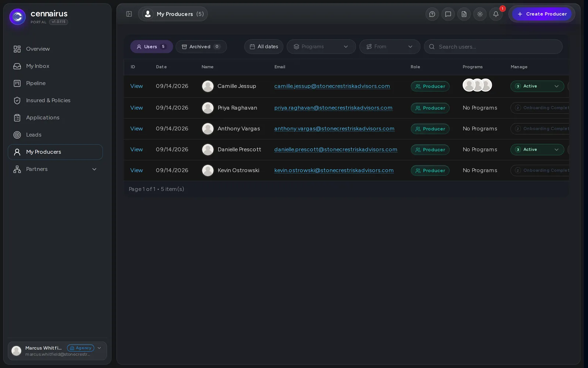Switch to the Users tab
Screen dimensions: 588x368
click(x=151, y=47)
